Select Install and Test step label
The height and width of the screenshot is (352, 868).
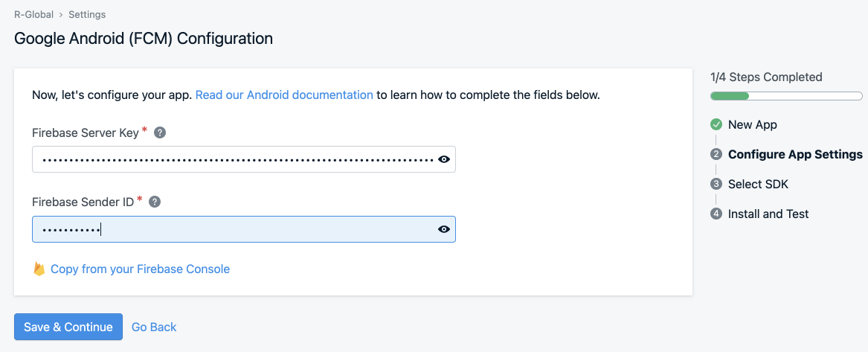pos(768,214)
